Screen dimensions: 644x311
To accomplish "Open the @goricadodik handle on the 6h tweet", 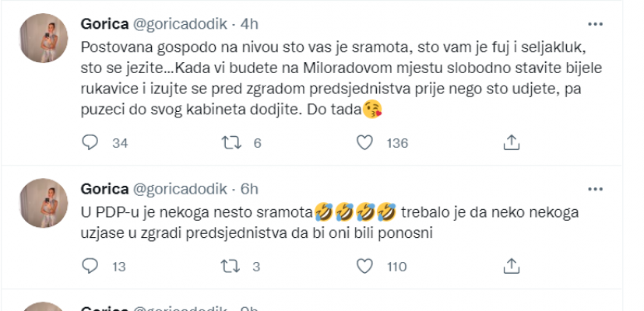I will (x=181, y=189).
